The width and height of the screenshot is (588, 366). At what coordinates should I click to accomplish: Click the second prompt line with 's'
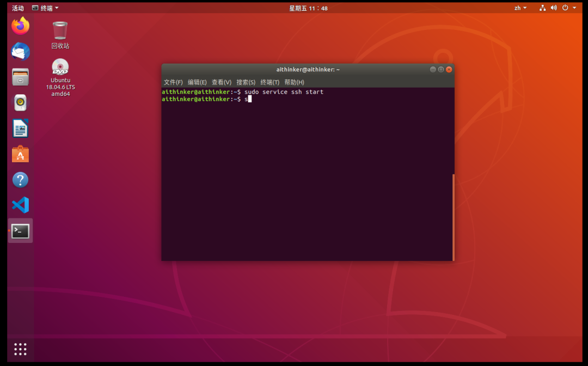[x=207, y=99]
